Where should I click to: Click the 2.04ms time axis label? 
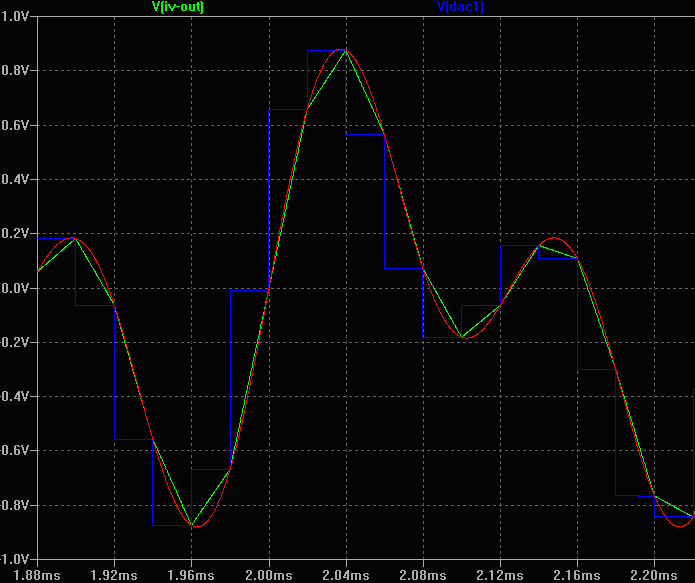346,575
